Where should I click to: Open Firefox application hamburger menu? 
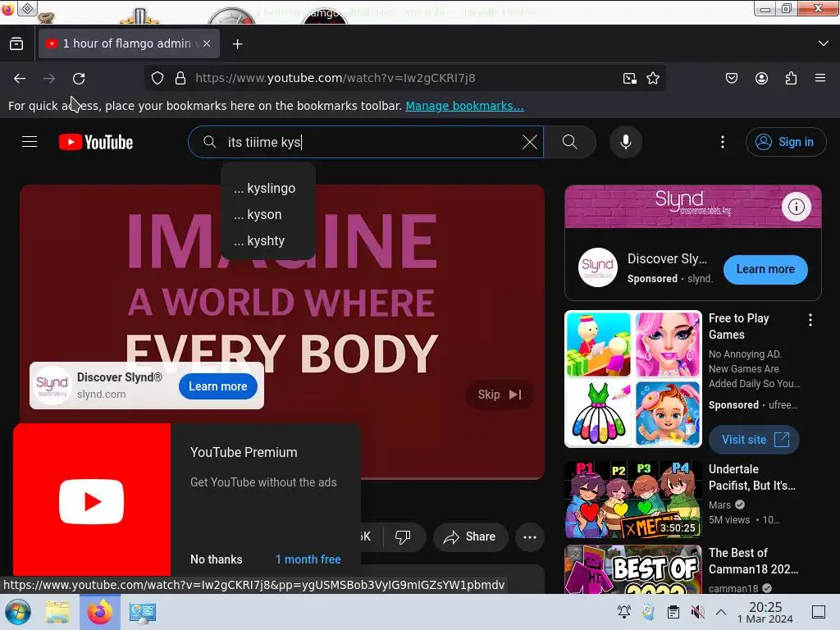(820, 78)
